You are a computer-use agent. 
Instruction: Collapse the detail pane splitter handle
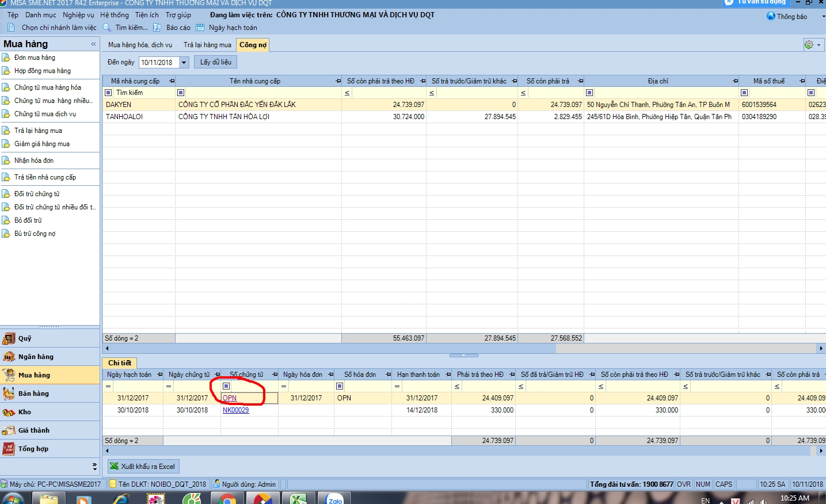(x=464, y=356)
